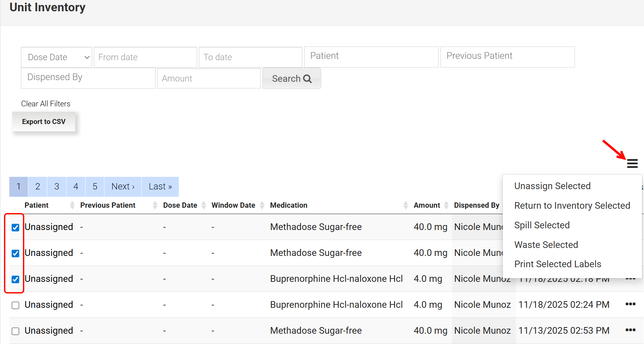644x344 pixels.
Task: Sort by Dose Date column arrows
Action: coord(204,205)
